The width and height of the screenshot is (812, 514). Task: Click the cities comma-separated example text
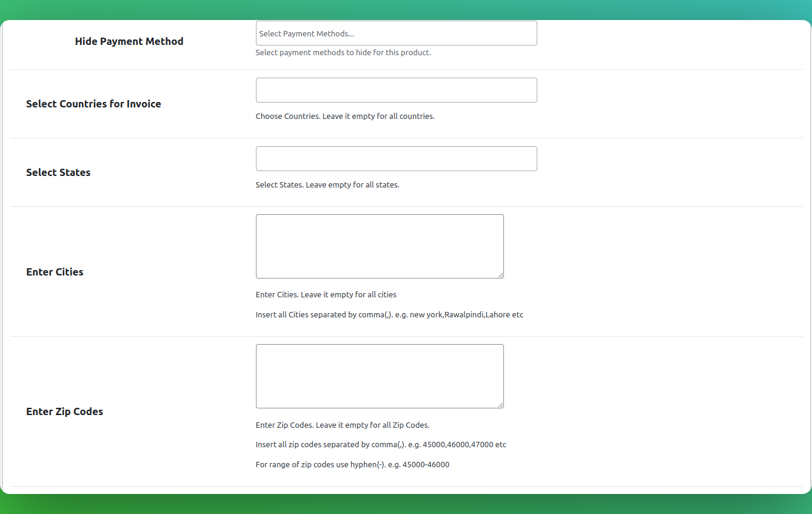point(389,315)
